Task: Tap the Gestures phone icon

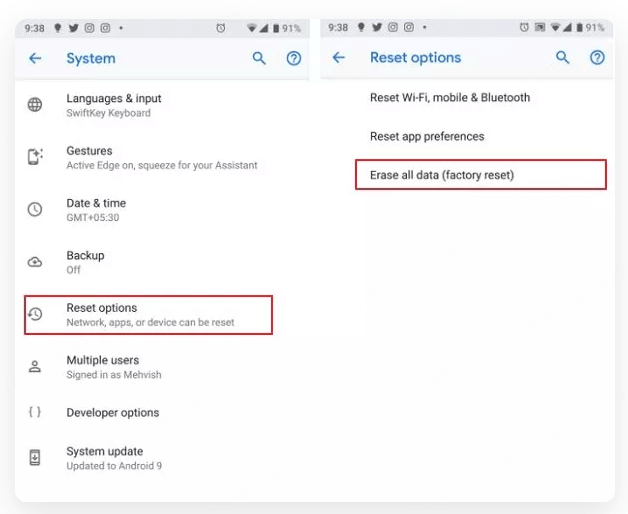Action: [35, 157]
